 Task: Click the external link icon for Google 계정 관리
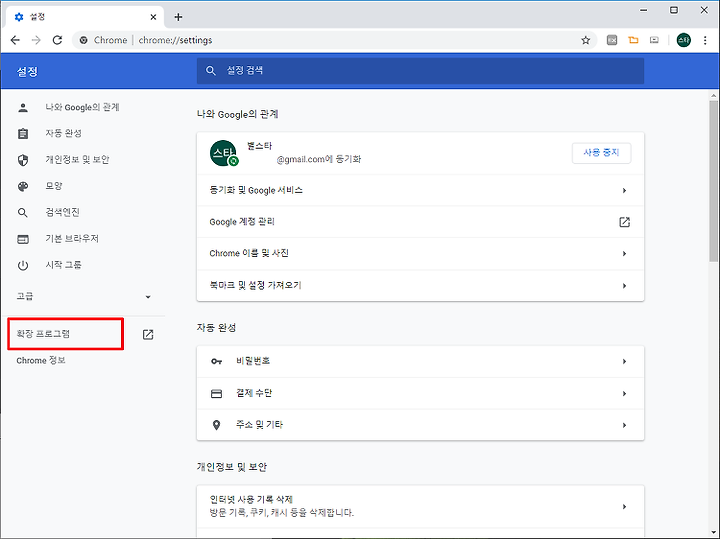pyautogui.click(x=624, y=222)
